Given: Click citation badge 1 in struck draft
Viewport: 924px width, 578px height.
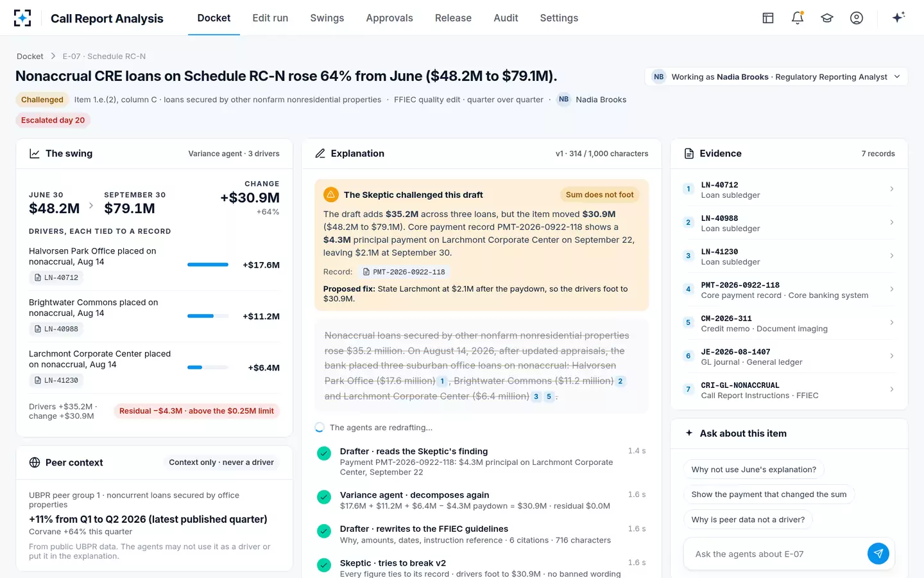Looking at the screenshot, I should click(x=442, y=381).
